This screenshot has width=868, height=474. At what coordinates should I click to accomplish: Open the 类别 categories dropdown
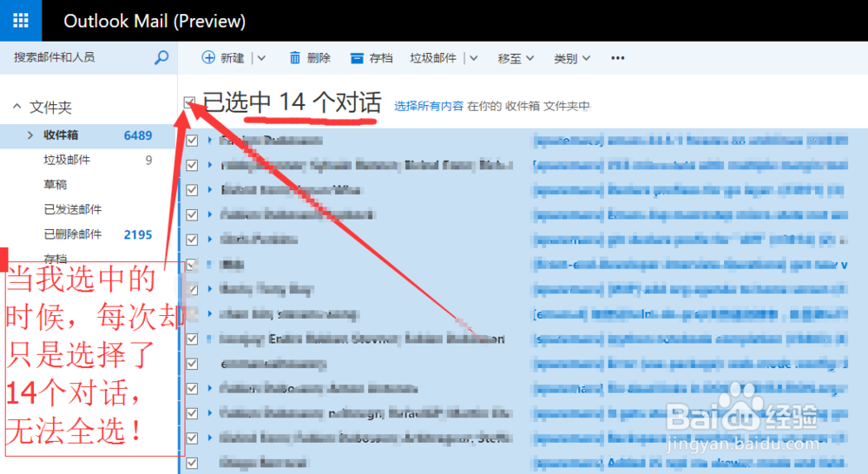pyautogui.click(x=572, y=58)
